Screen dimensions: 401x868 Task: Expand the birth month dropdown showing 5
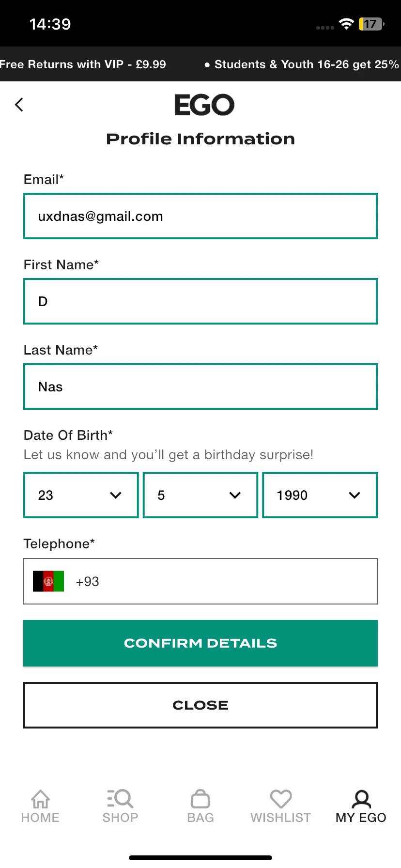200,495
